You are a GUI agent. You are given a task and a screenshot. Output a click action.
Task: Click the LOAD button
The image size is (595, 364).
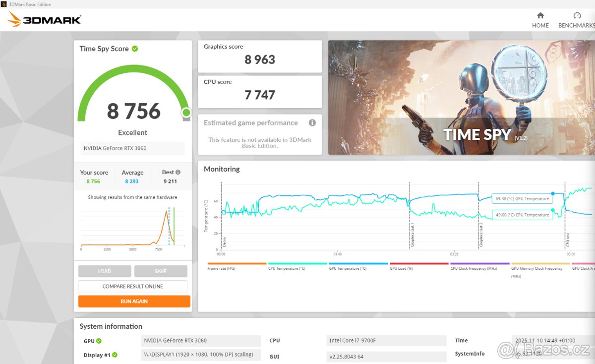click(x=105, y=271)
